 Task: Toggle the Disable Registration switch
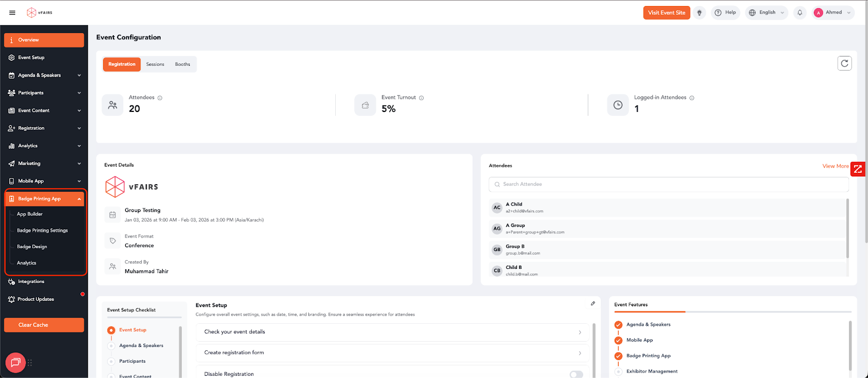(576, 374)
